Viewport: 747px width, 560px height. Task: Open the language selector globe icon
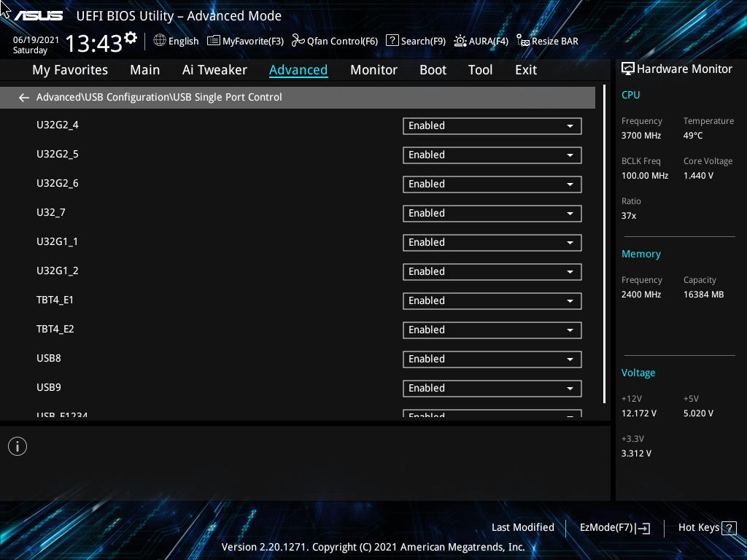pos(159,41)
